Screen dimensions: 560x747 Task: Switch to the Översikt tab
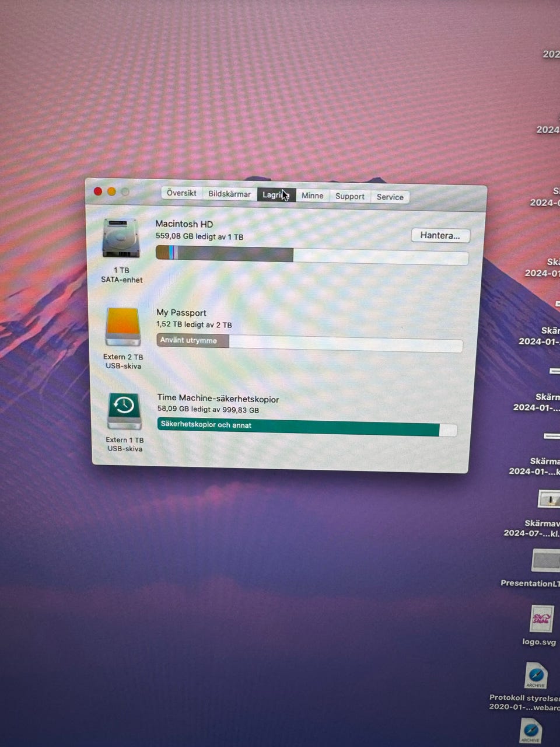[x=181, y=193]
